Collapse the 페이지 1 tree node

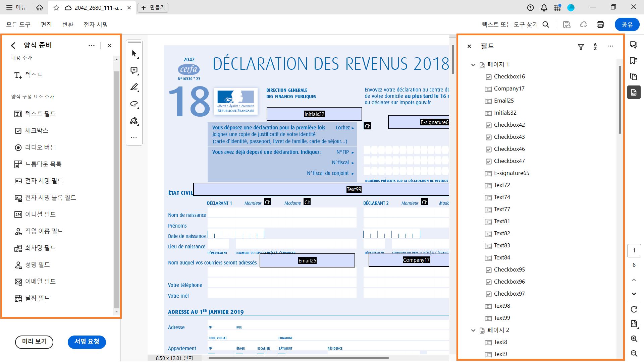473,65
